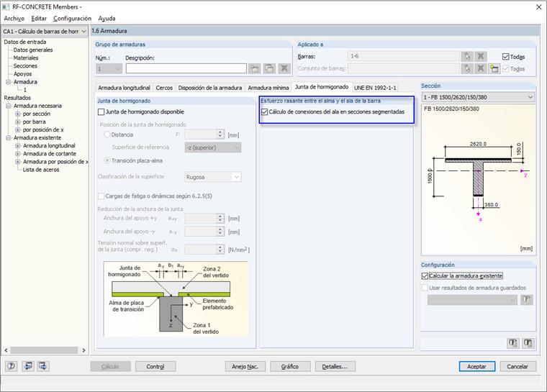This screenshot has width=547, height=392.
Task: Click the Cancelar button
Action: [517, 367]
